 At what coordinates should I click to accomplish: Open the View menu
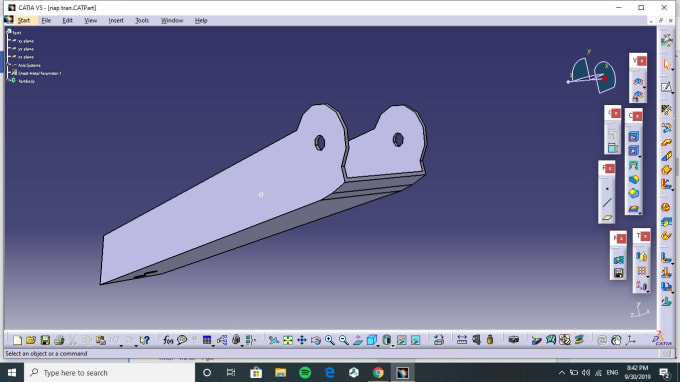point(91,20)
